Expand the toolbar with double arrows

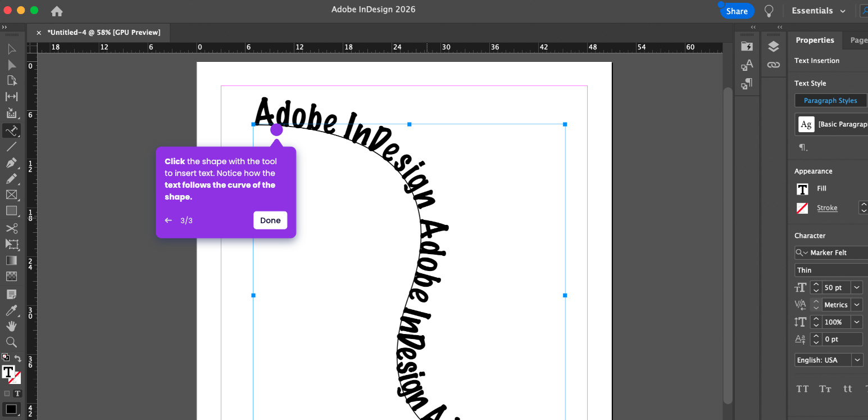click(x=4, y=27)
